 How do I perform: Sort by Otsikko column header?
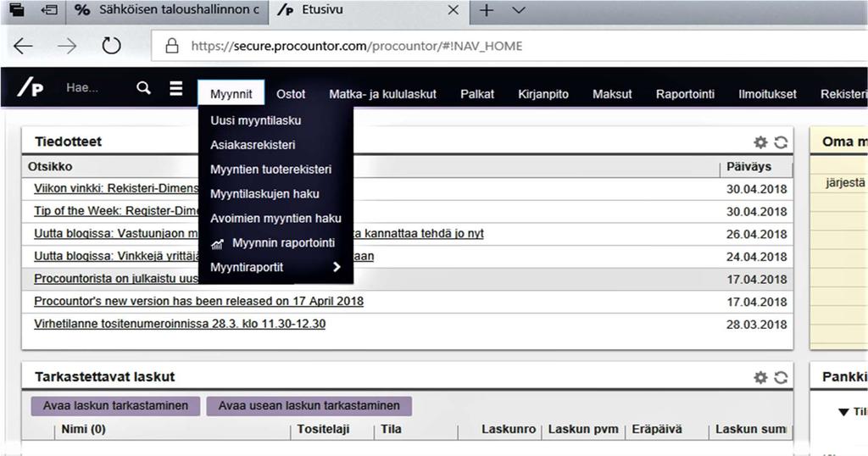click(50, 167)
